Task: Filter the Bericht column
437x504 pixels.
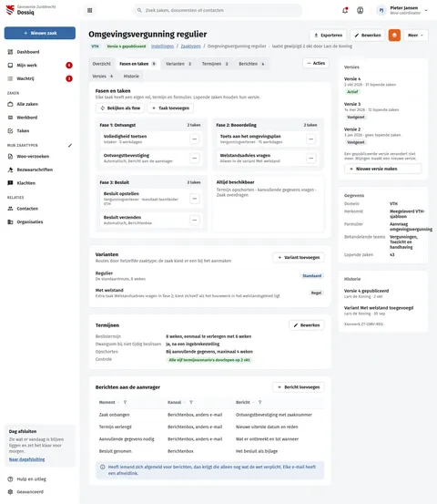Action: pos(260,403)
